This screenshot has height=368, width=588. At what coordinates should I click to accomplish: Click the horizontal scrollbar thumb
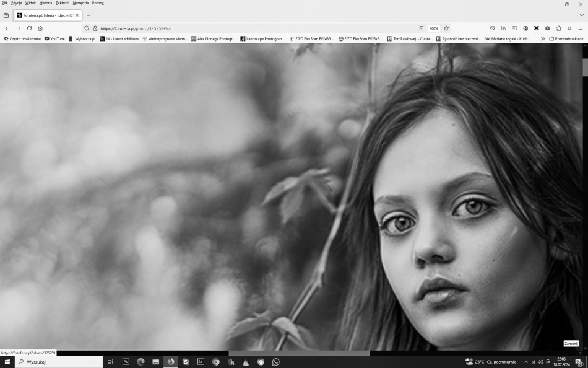click(x=299, y=353)
